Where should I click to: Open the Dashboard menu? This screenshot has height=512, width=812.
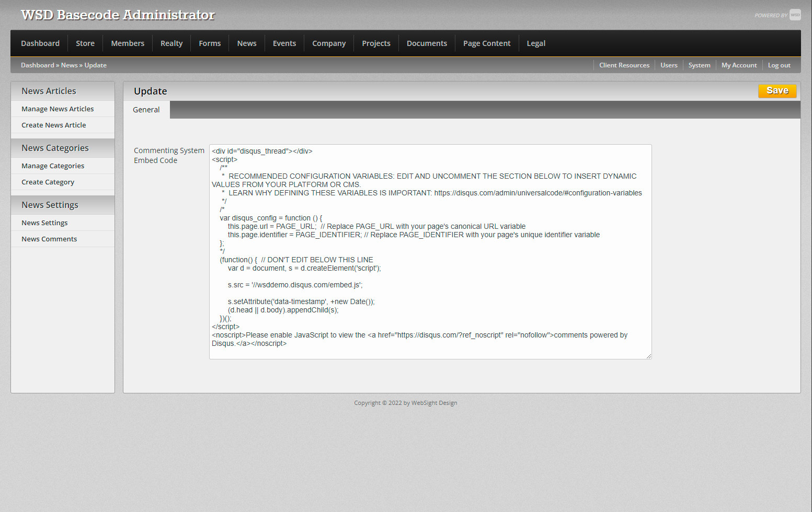40,43
